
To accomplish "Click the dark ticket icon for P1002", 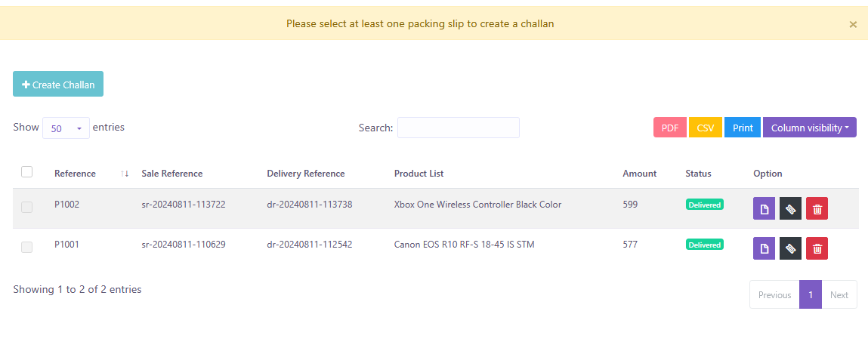I will pyautogui.click(x=790, y=209).
